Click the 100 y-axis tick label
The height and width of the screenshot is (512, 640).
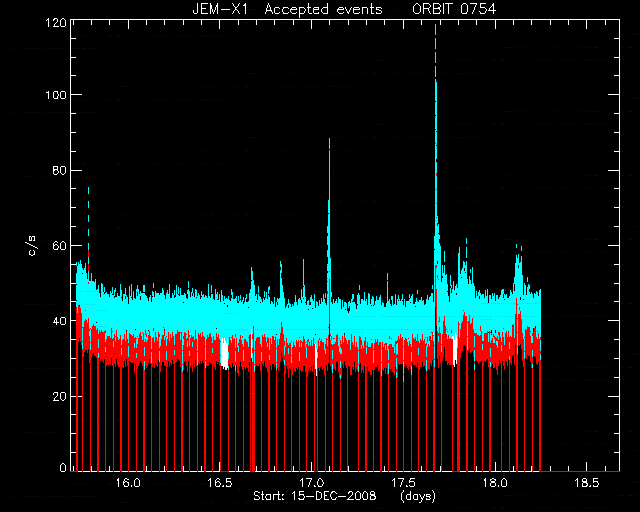point(56,95)
